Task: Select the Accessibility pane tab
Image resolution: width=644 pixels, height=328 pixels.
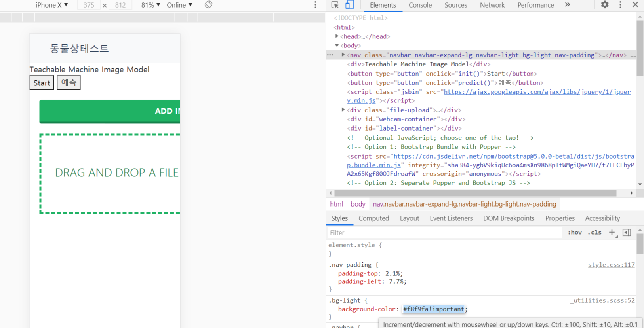Action: point(602,218)
